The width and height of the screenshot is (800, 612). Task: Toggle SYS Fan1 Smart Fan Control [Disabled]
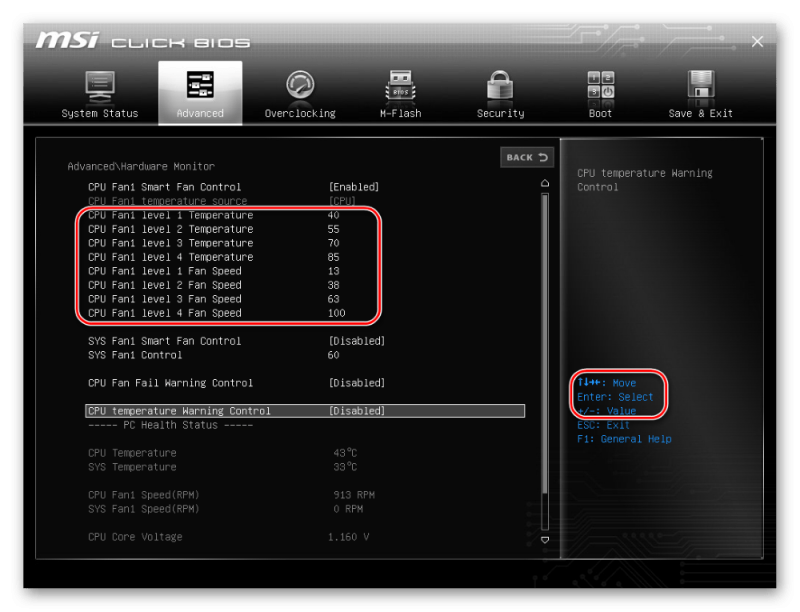[357, 341]
